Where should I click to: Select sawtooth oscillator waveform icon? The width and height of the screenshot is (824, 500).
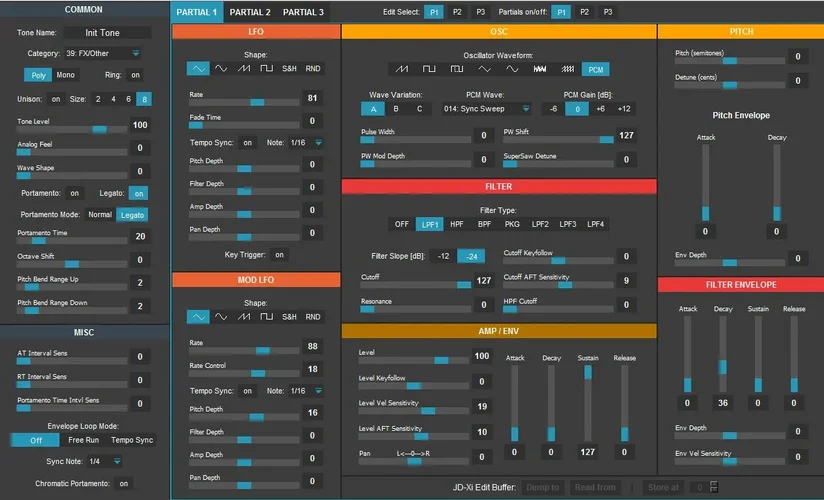[403, 70]
